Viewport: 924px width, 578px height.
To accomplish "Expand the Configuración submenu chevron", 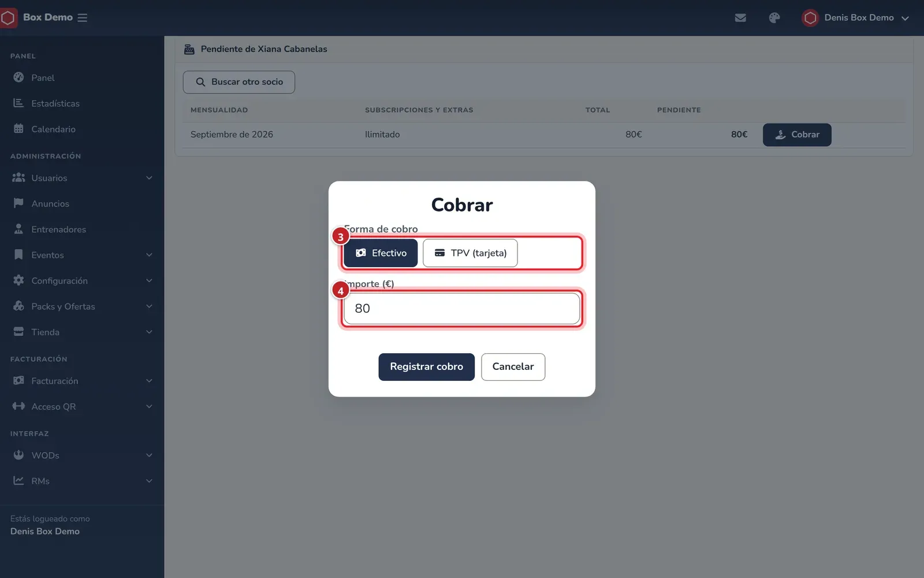I will point(149,281).
